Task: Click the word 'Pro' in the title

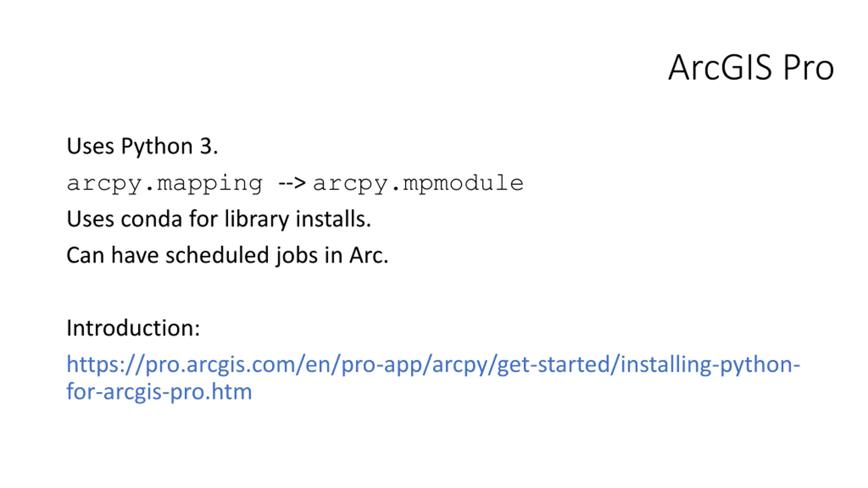Action: pyautogui.click(x=809, y=68)
